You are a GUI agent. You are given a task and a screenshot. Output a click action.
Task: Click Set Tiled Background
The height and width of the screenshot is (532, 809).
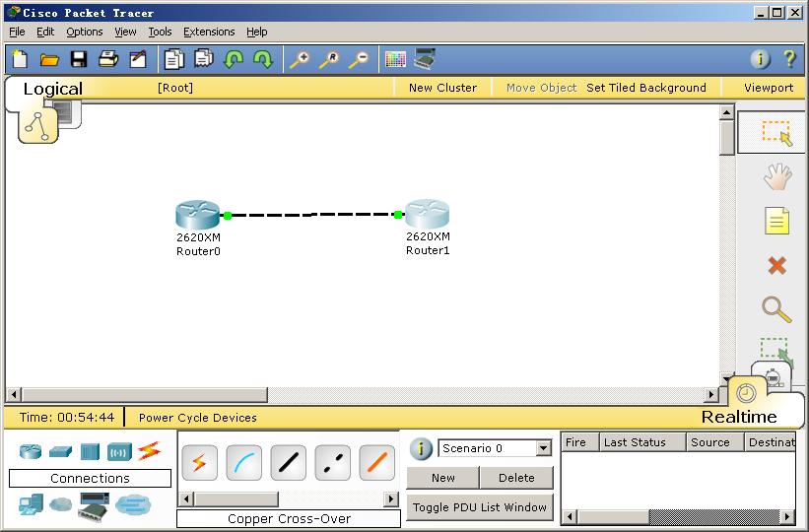point(646,88)
